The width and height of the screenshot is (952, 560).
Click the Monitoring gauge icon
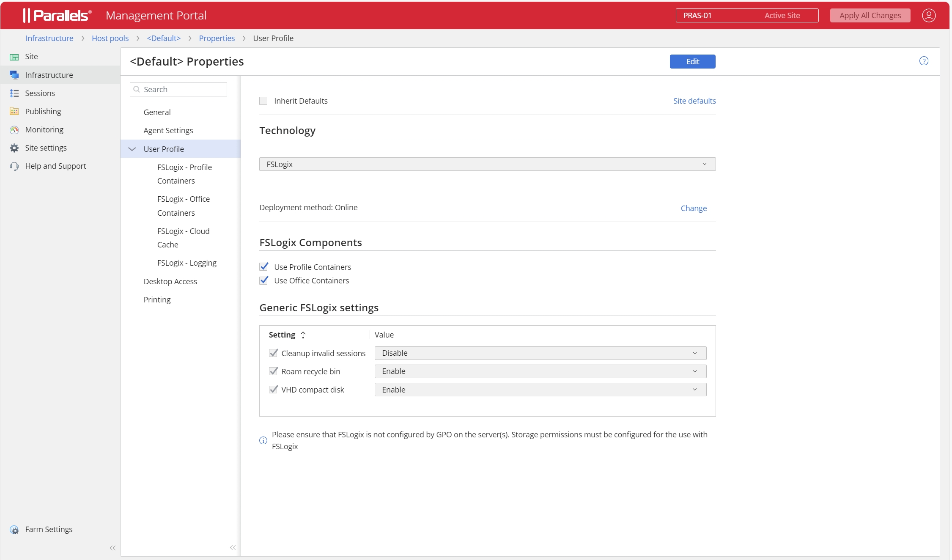pos(14,129)
